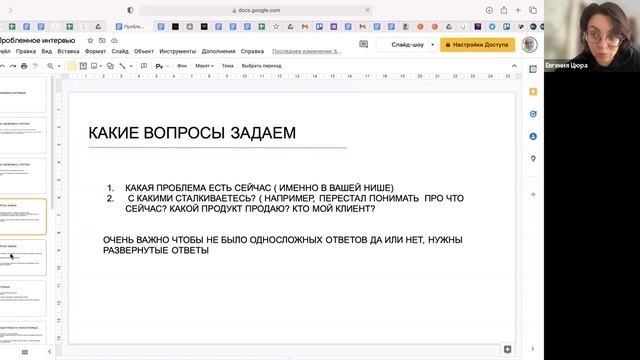Open the insert image dropdown arrow
This screenshot has width=640, height=360.
[x=101, y=66]
